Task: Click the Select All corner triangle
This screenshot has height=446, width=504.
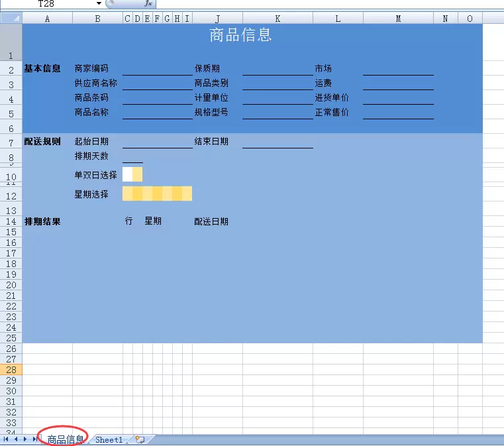Action: [11, 19]
